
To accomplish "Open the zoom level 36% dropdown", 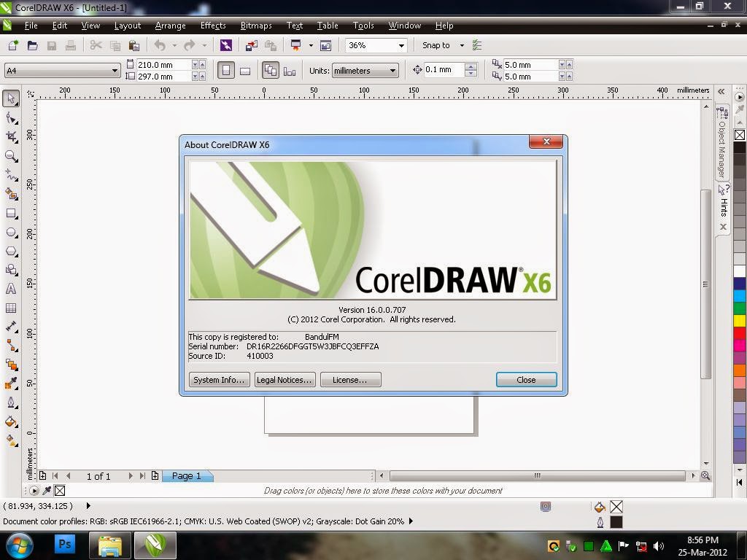I will tap(402, 46).
